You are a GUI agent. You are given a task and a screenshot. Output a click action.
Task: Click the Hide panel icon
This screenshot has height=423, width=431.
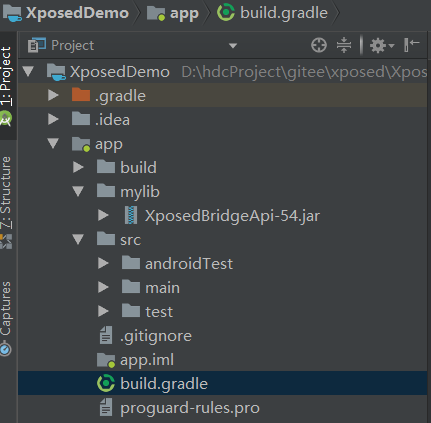(x=411, y=45)
